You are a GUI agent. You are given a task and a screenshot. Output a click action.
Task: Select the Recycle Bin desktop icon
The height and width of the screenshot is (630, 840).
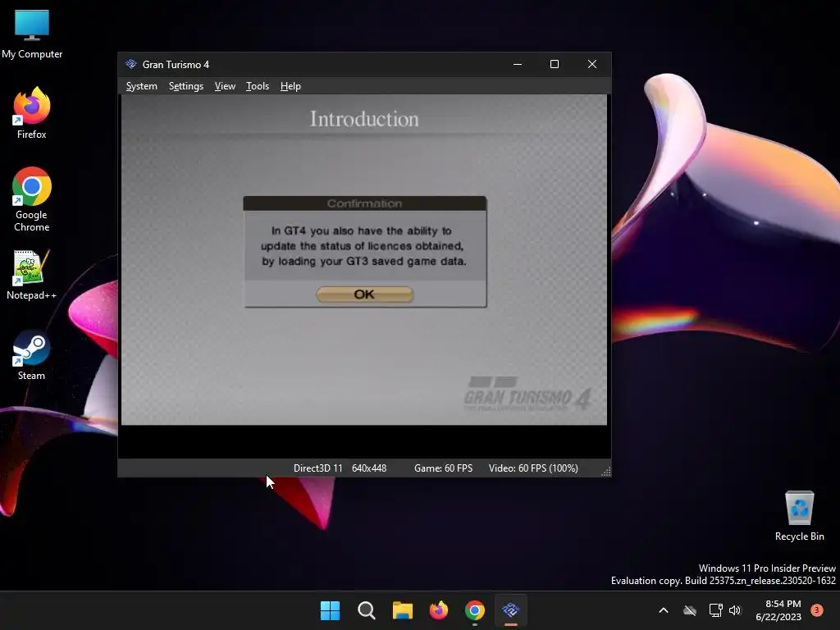pyautogui.click(x=799, y=516)
